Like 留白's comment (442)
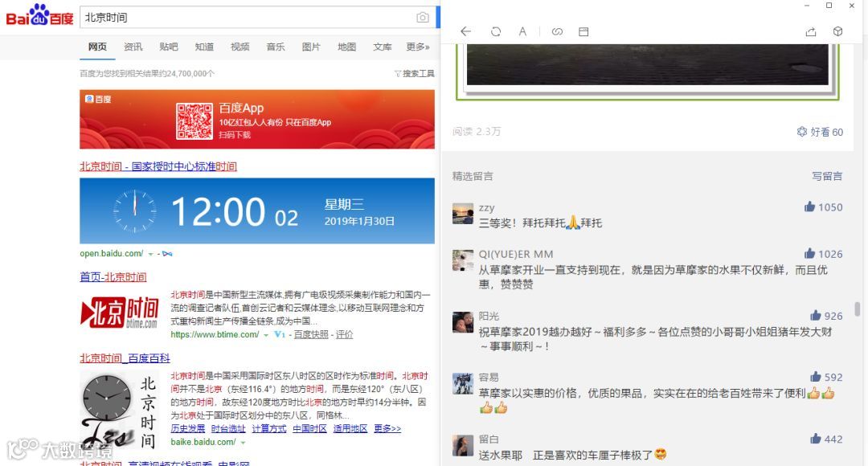The image size is (868, 466). [x=826, y=439]
